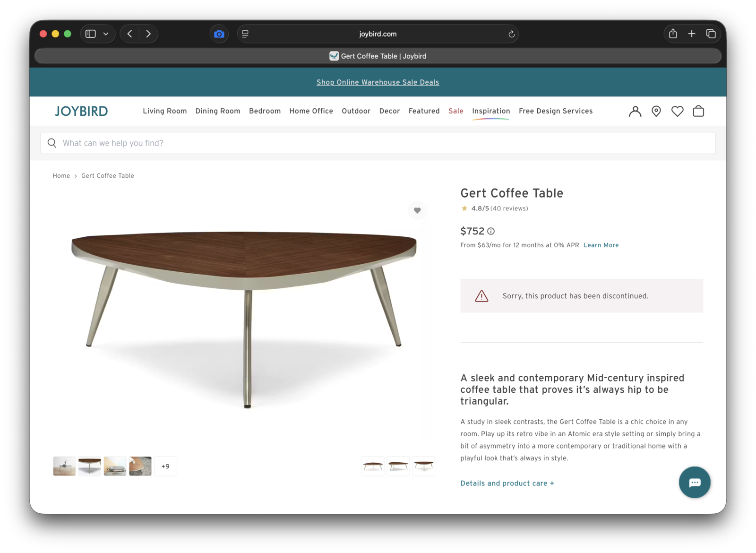Click the price info icon next to $752

click(491, 231)
